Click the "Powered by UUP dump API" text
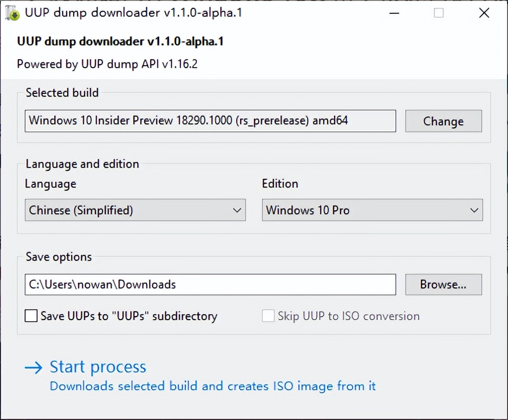This screenshot has height=420, width=508. pos(107,64)
